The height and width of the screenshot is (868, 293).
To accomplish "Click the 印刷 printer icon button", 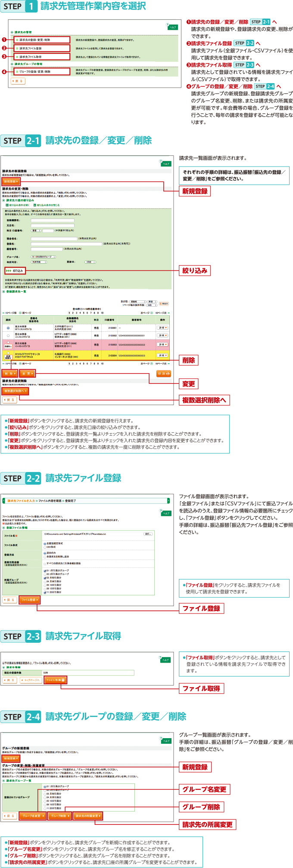I will click(164, 374).
